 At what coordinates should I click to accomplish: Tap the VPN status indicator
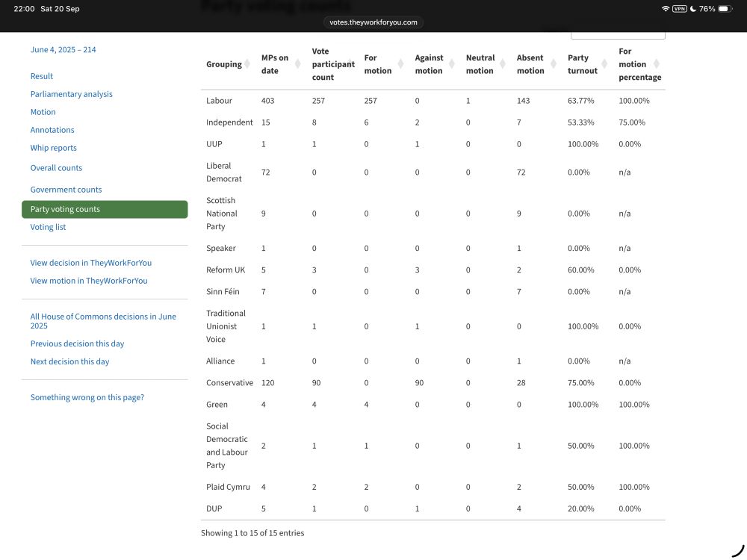[679, 8]
